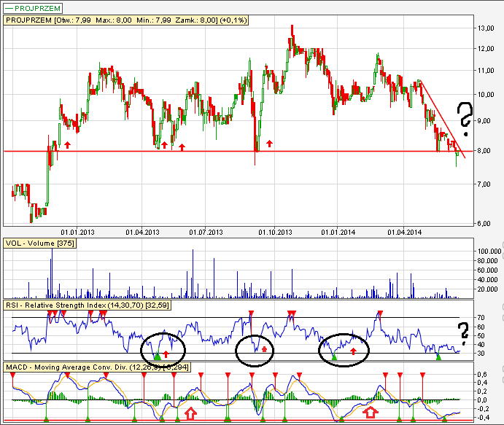Screen dimensions: 504x425
Task: Click leftmost red up arrow on price chart
Action: point(68,145)
